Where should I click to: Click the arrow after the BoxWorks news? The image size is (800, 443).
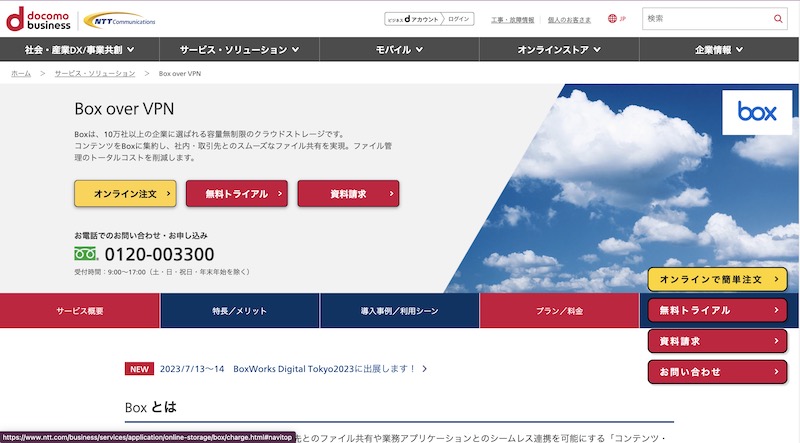(424, 368)
